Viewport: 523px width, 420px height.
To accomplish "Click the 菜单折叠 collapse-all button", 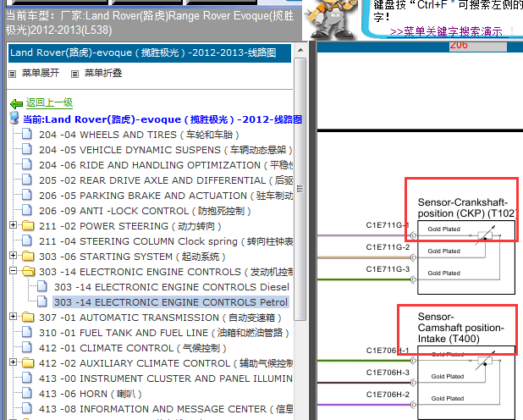I will [x=103, y=73].
